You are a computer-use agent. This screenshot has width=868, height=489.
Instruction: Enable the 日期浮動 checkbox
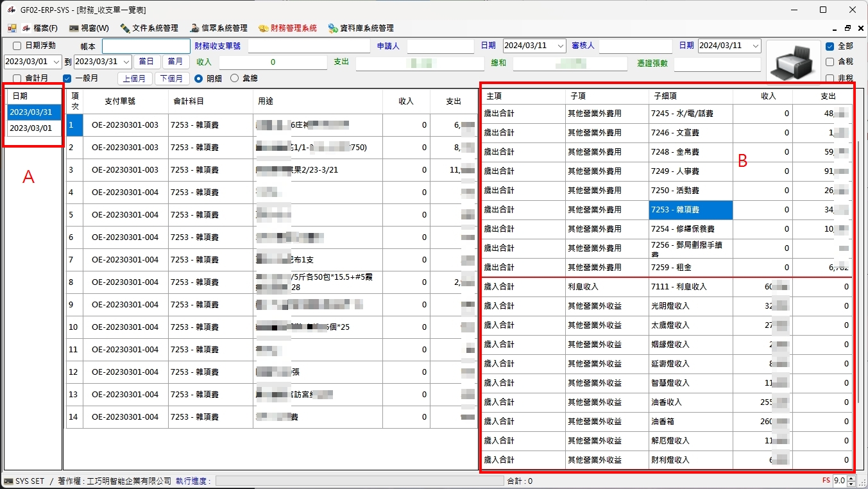[x=17, y=46]
